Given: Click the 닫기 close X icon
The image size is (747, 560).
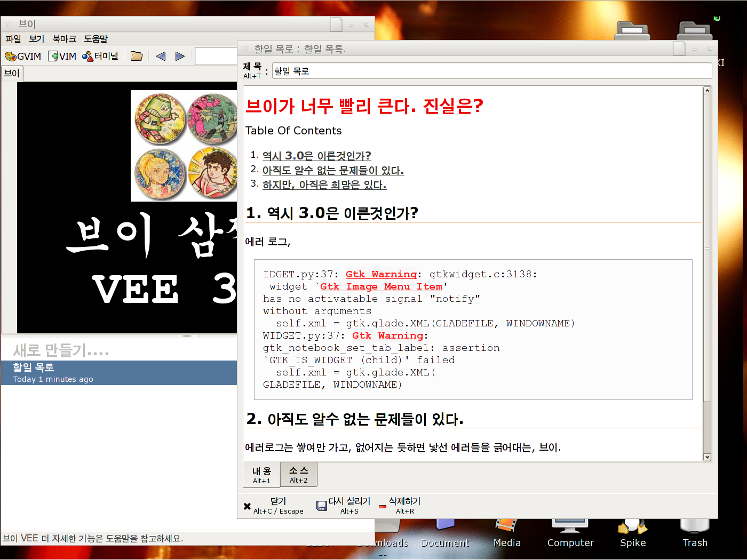Looking at the screenshot, I should pos(247,506).
